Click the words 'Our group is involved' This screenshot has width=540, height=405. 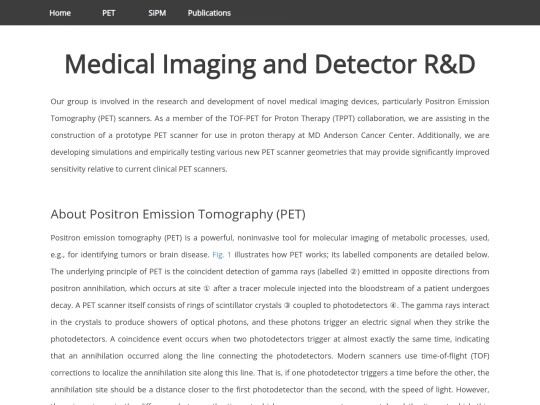[x=90, y=102]
